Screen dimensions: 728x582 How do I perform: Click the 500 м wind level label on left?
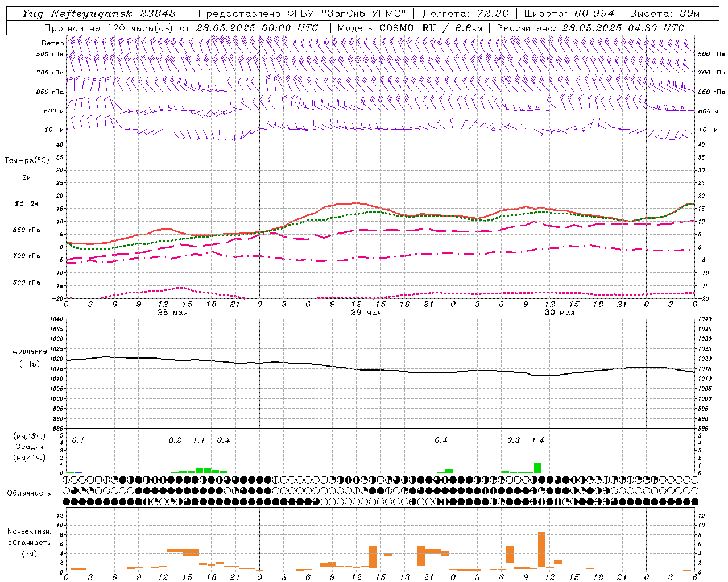pos(54,111)
